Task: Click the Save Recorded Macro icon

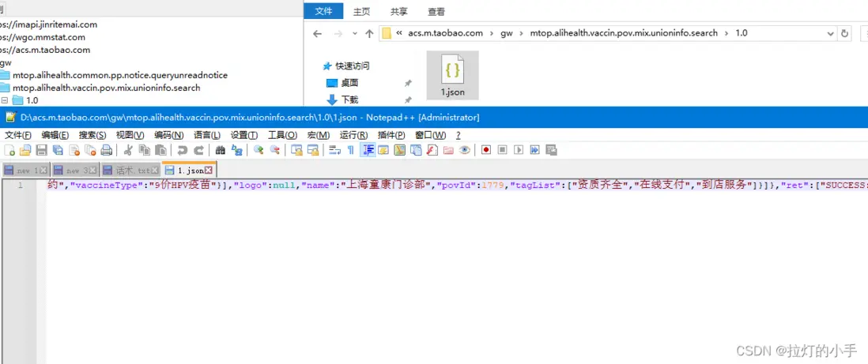Action: pyautogui.click(x=551, y=150)
